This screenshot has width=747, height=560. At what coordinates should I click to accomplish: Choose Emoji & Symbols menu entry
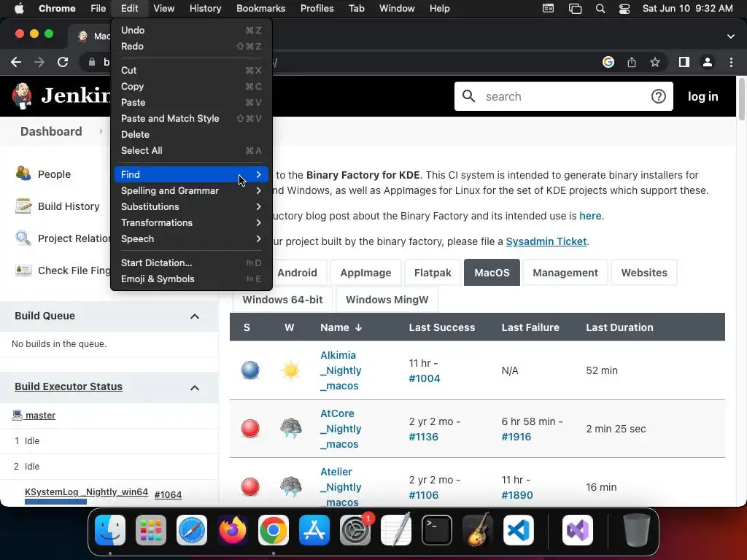tap(191, 279)
